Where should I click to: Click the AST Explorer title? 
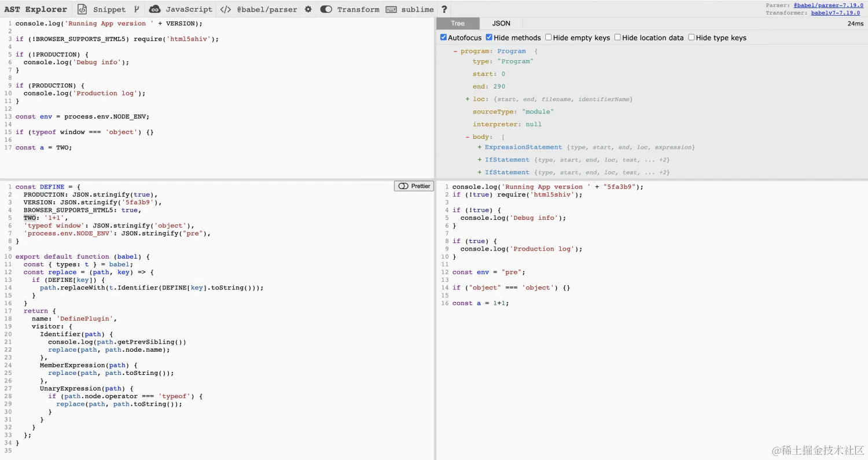pos(35,9)
